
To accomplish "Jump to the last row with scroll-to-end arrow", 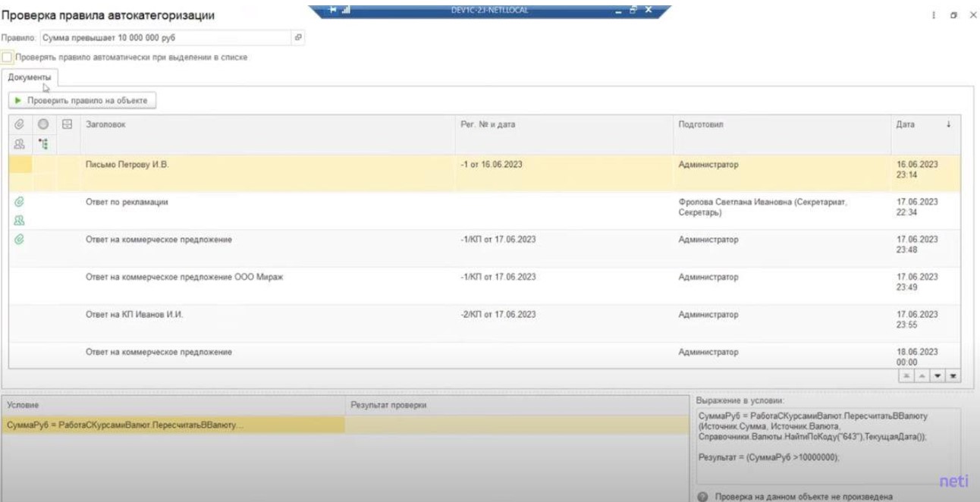I will tap(952, 376).
